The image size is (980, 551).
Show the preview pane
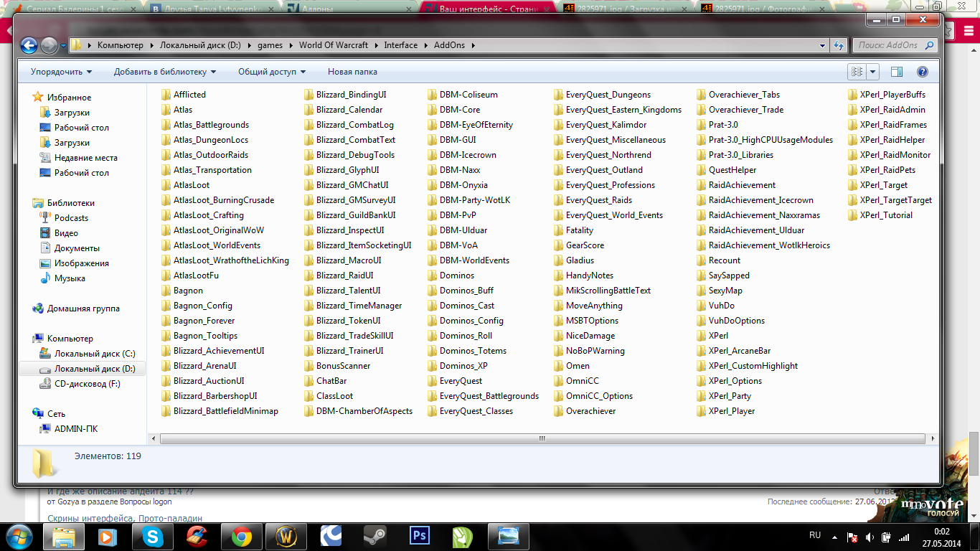(x=896, y=72)
